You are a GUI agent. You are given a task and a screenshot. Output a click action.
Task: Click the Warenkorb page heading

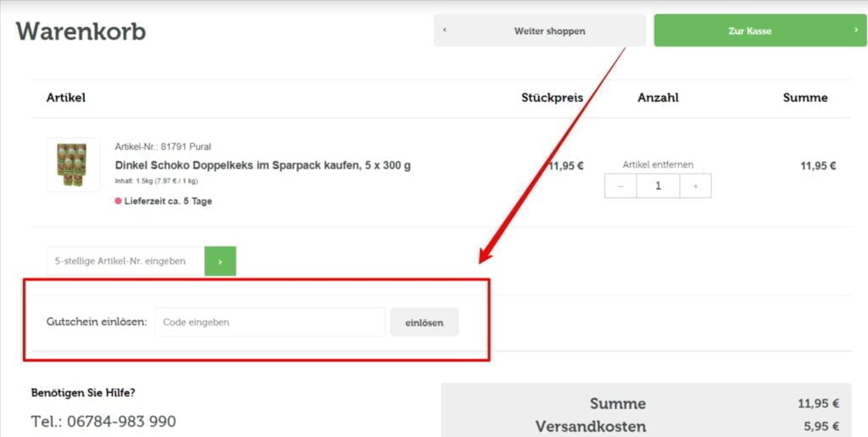(81, 31)
